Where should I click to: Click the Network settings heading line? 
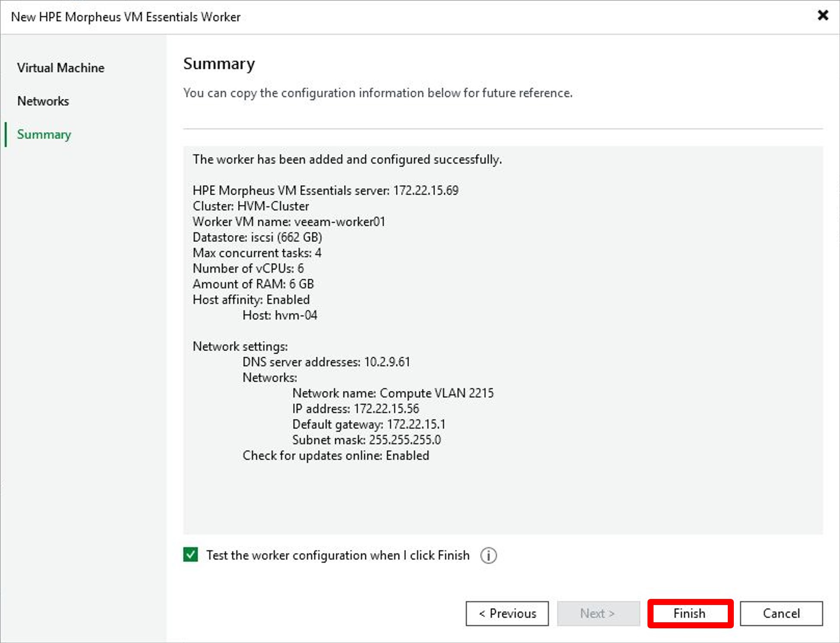(x=240, y=346)
